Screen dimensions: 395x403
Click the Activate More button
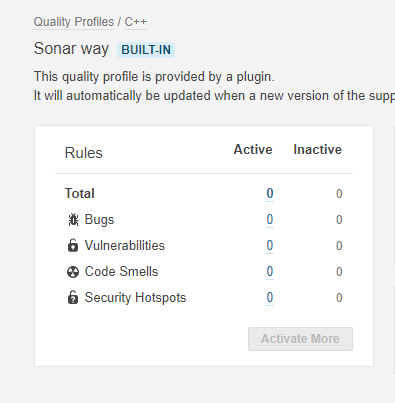tap(300, 339)
